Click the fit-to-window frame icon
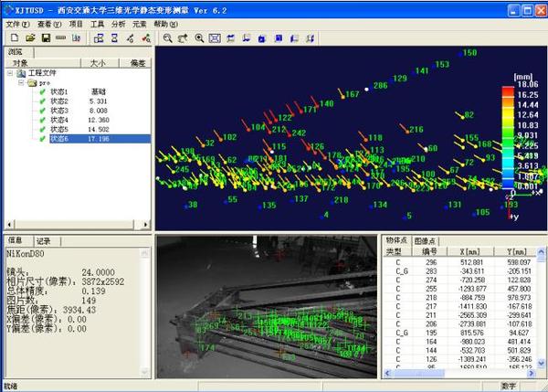Viewport: 548px width, 392px height. (x=215, y=38)
